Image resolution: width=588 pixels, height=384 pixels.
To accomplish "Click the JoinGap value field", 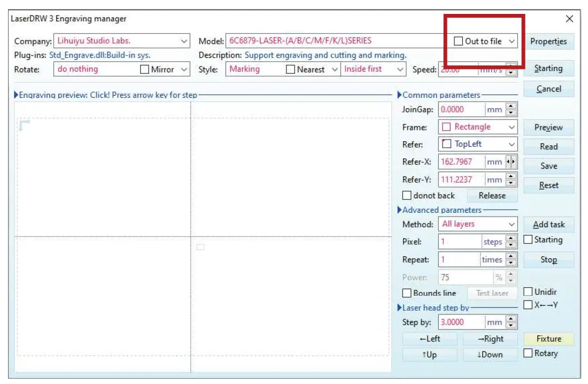I will [x=461, y=110].
